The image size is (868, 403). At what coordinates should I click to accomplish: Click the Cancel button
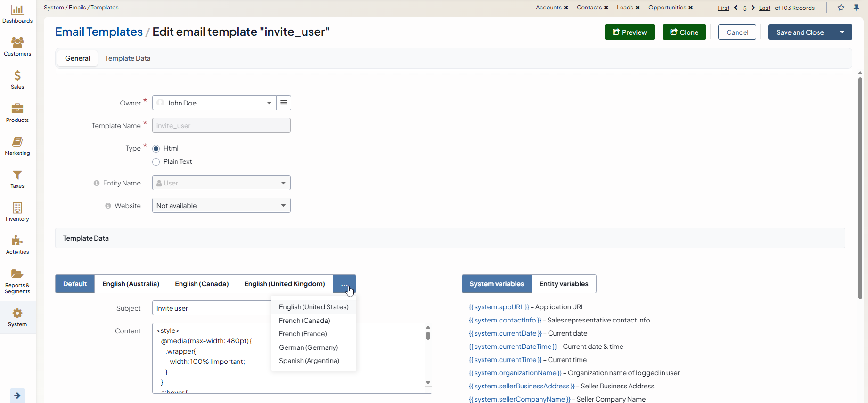[737, 32]
